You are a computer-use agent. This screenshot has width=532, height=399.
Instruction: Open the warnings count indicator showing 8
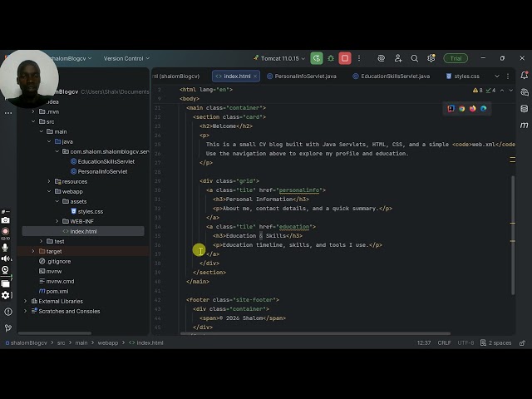click(x=477, y=91)
